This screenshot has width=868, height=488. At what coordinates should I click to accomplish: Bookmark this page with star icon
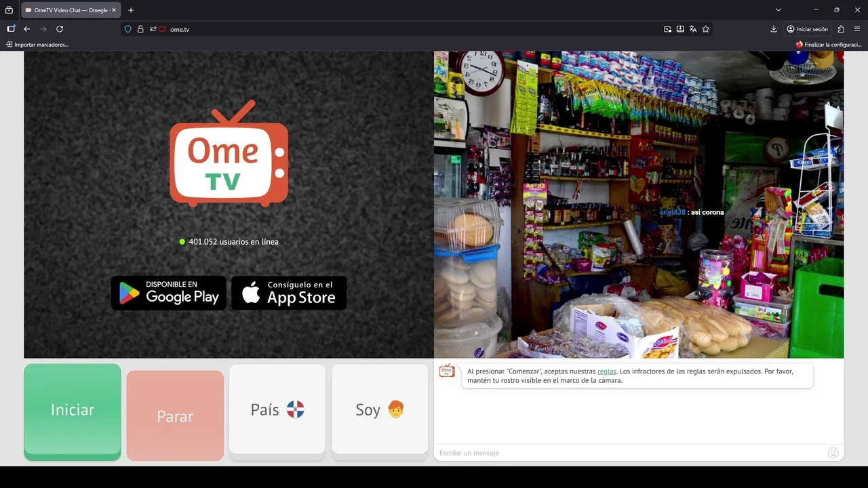coord(706,29)
